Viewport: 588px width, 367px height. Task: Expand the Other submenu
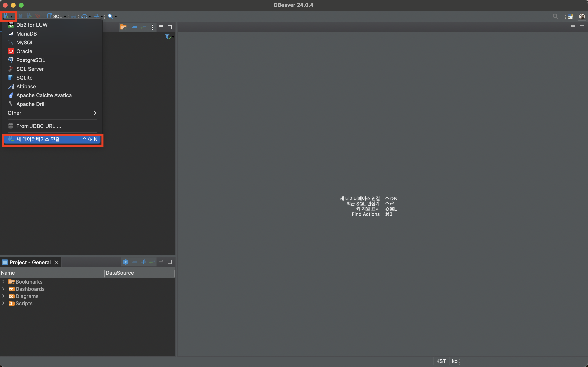(x=52, y=113)
